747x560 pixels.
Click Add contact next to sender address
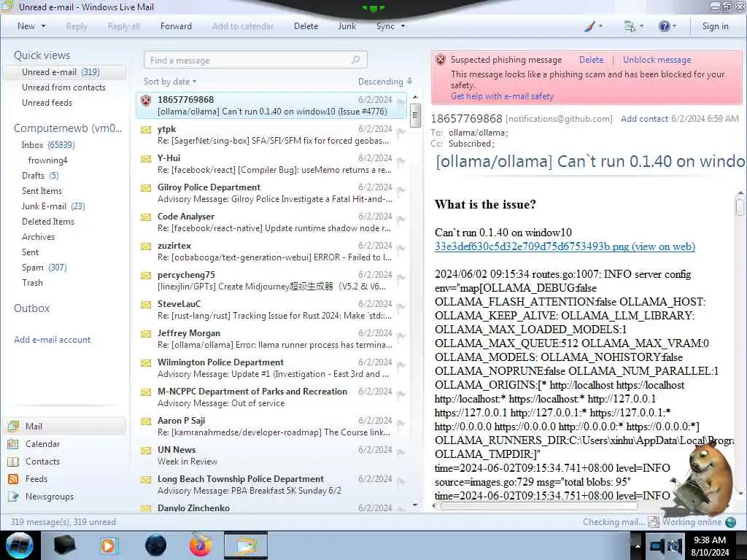pos(644,119)
